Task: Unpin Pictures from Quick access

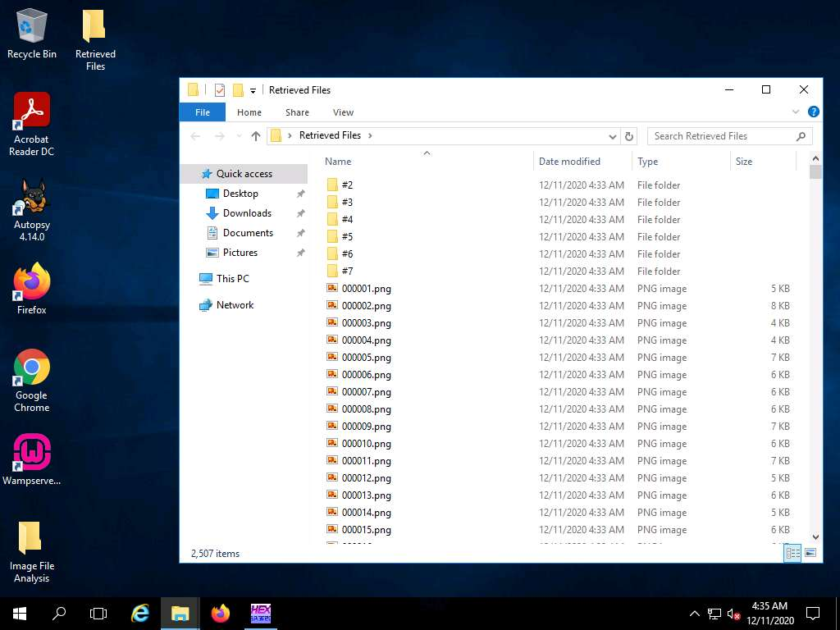Action: pyautogui.click(x=300, y=253)
